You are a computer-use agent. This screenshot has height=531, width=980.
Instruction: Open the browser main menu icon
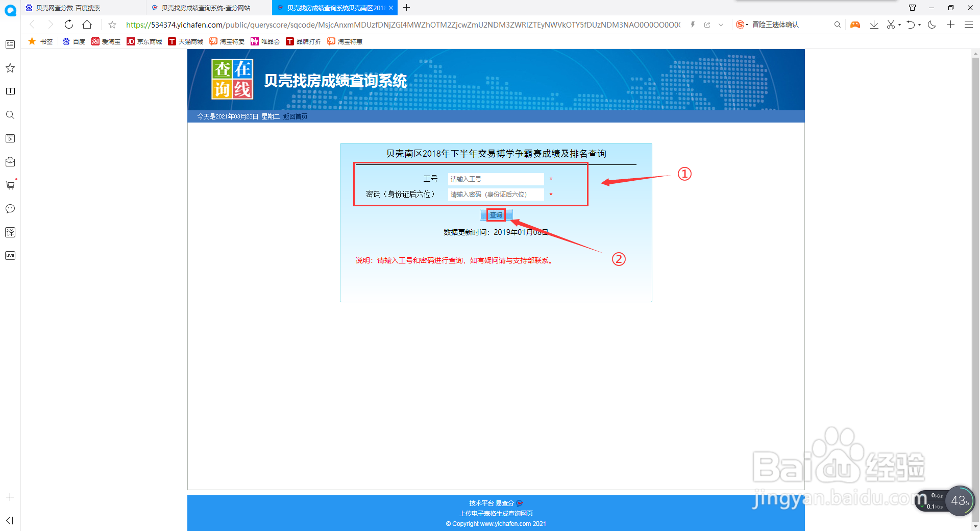coord(969,25)
